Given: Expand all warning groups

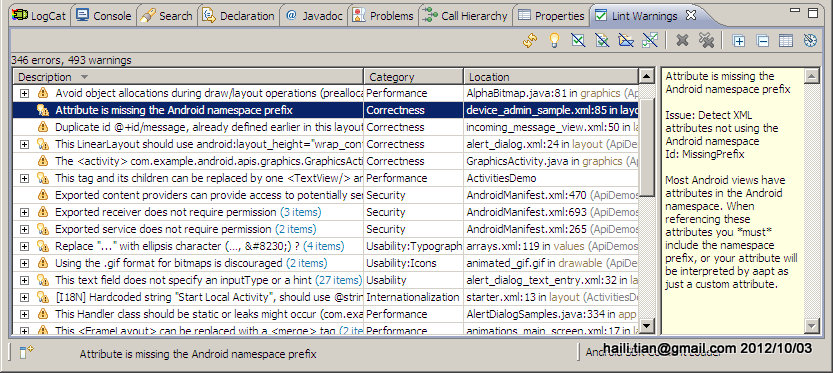Looking at the screenshot, I should coord(738,41).
